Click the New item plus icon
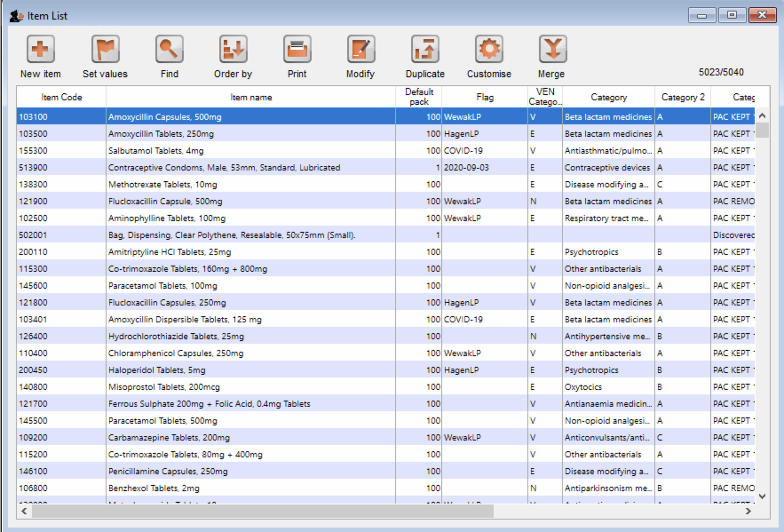The image size is (784, 532). [40, 49]
